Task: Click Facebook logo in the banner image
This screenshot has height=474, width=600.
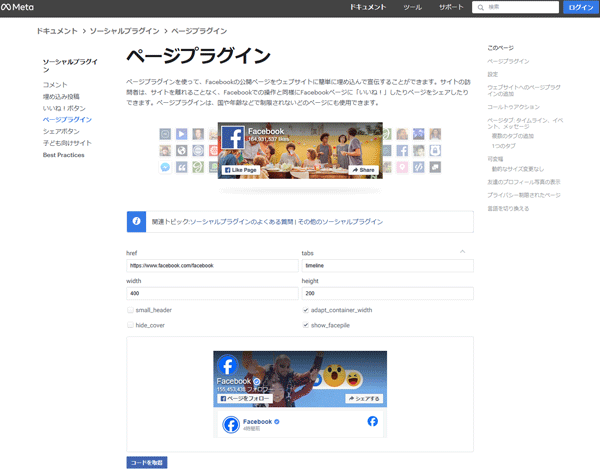Action: tap(233, 139)
